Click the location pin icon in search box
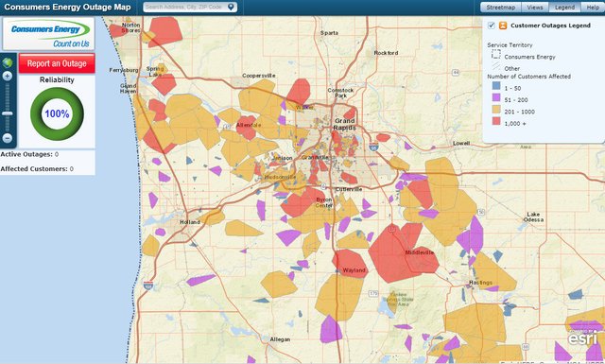Viewport: 605px width, 364px height. pos(231,7)
